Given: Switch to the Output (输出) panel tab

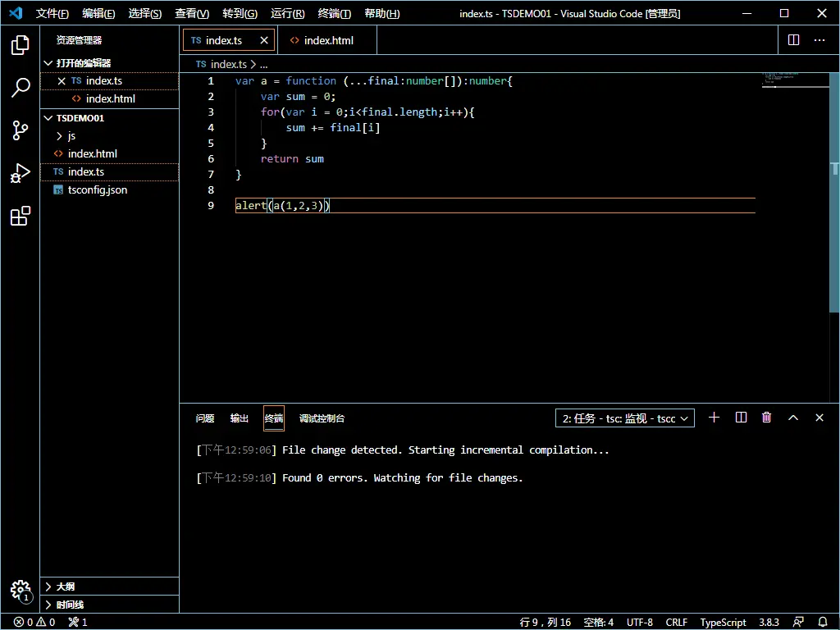Looking at the screenshot, I should (239, 418).
